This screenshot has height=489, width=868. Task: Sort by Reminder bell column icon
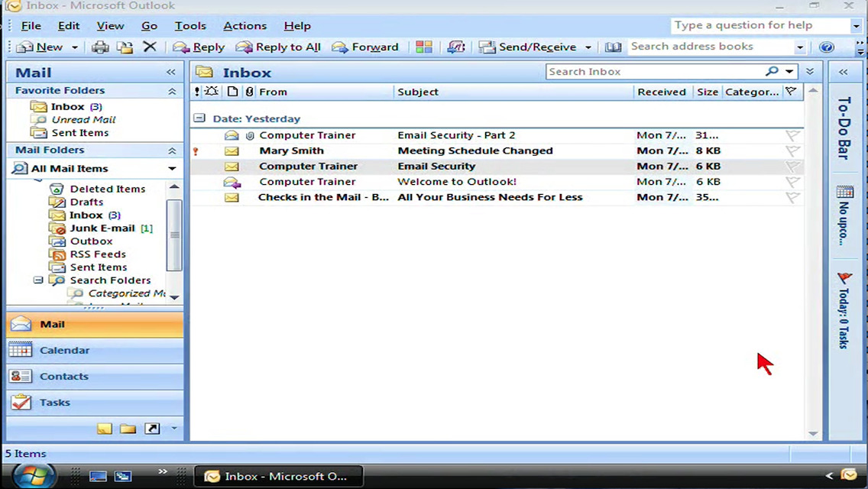click(212, 92)
